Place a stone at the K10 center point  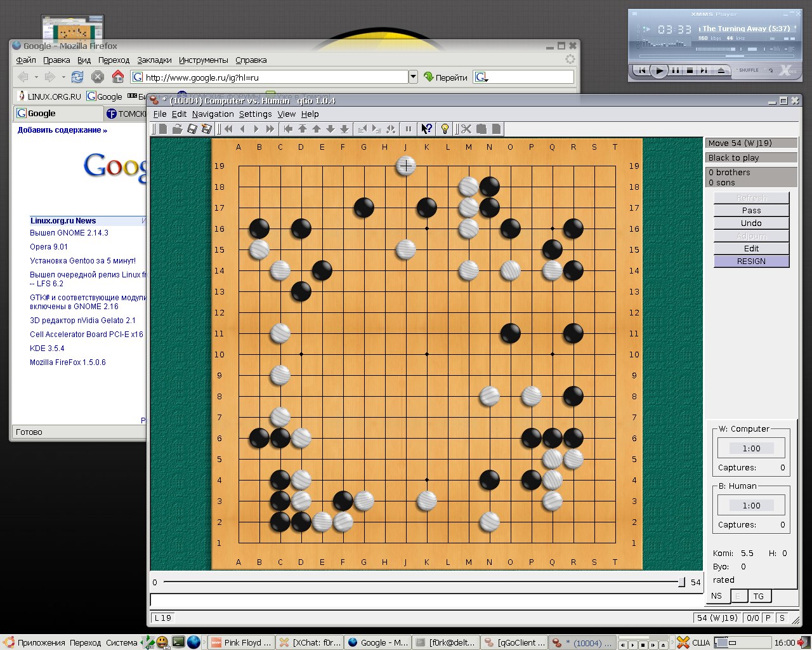(x=427, y=354)
